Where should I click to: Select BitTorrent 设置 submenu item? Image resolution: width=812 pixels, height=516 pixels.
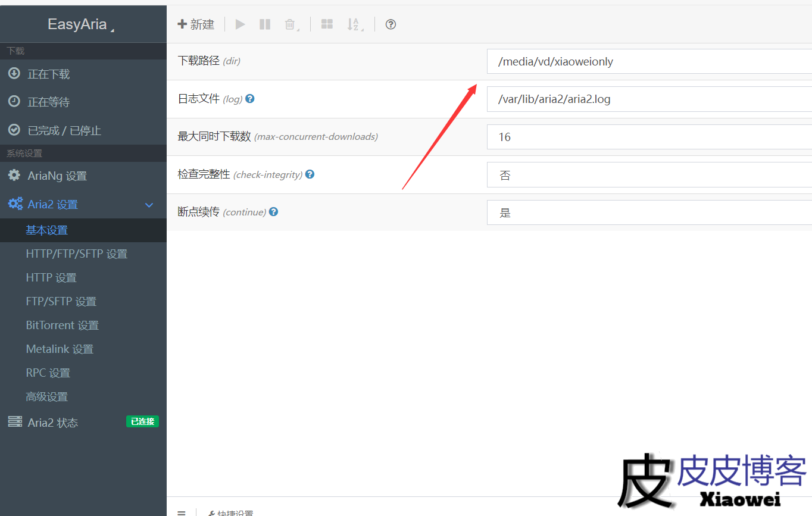coord(62,326)
